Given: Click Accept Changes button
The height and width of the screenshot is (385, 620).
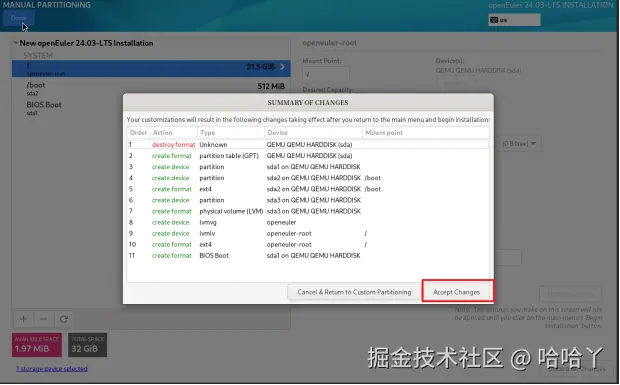Looking at the screenshot, I should coord(457,292).
